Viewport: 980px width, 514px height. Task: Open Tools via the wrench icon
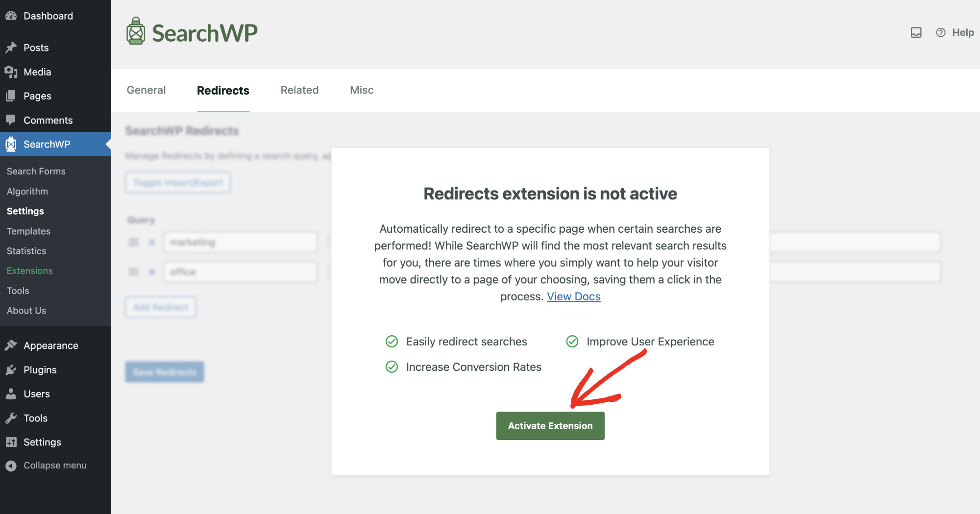click(11, 418)
